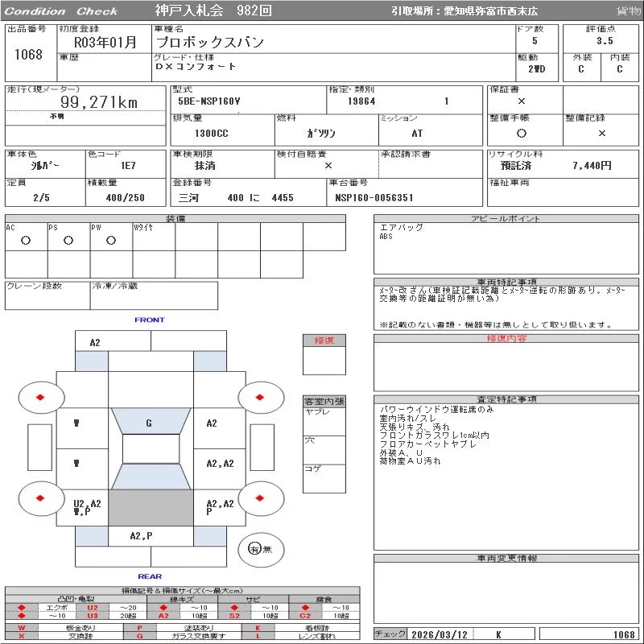Viewport: 644px width, 644px height.
Task: Toggle the PW equipment circle
Action: click(x=110, y=240)
